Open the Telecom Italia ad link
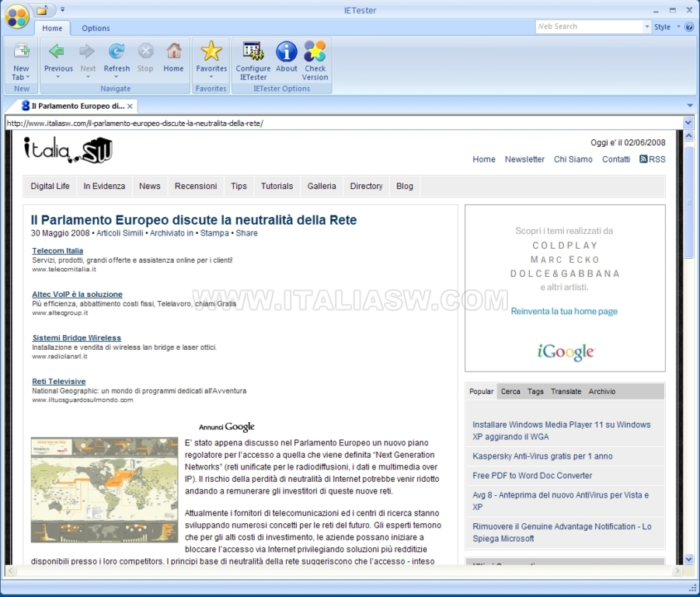 coord(57,251)
